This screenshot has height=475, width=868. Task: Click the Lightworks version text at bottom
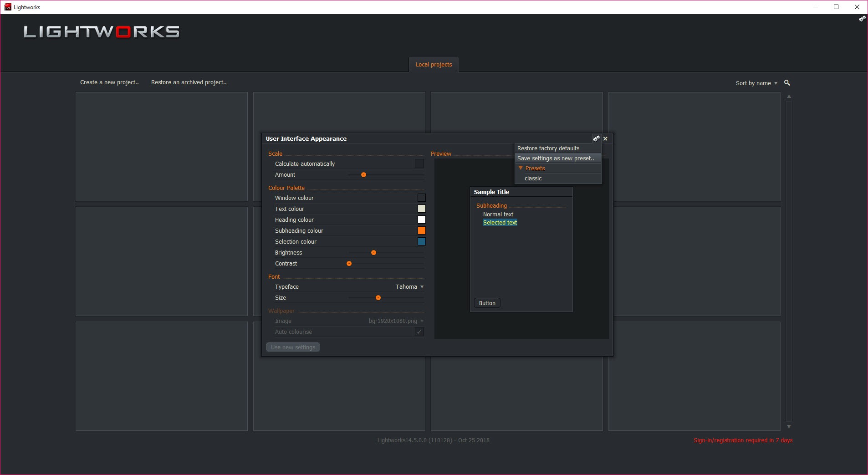pos(433,440)
